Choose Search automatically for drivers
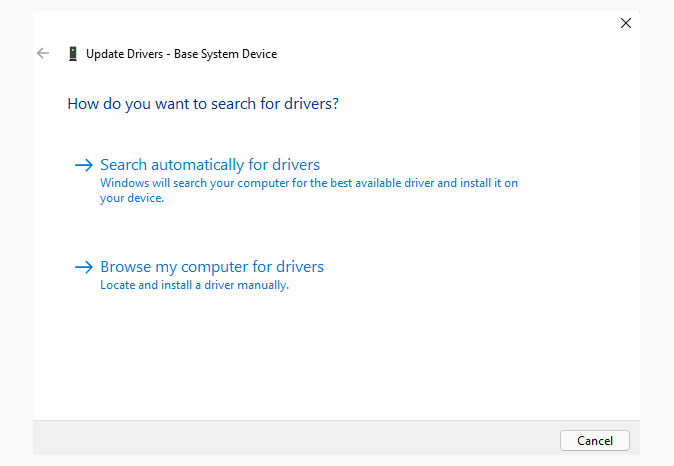This screenshot has width=674, height=466. pyautogui.click(x=210, y=165)
